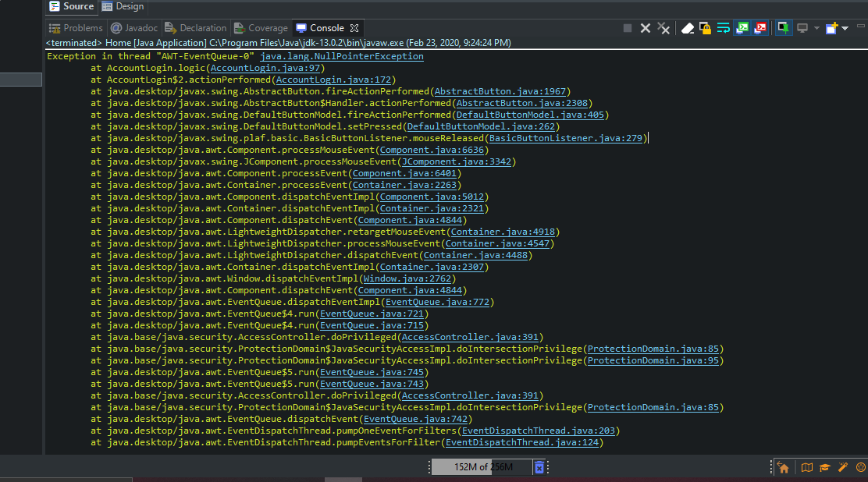Viewport: 868px width, 482px height.
Task: Clear the console with the eraser icon
Action: click(687, 28)
